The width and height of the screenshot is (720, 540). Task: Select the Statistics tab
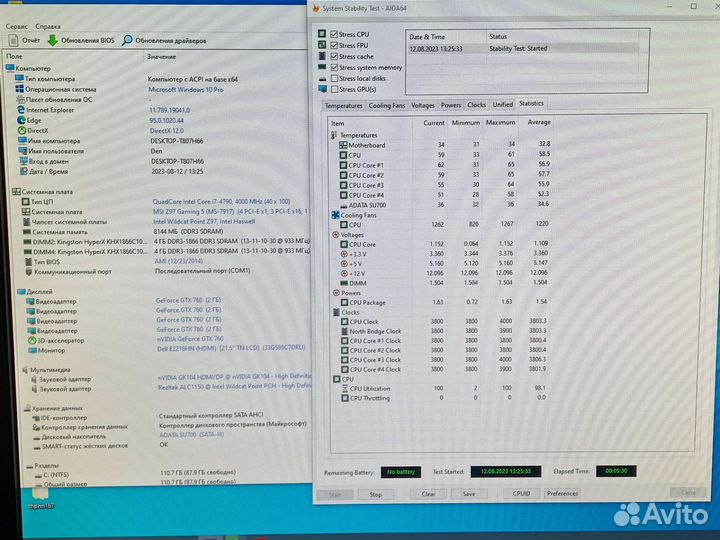[x=531, y=104]
